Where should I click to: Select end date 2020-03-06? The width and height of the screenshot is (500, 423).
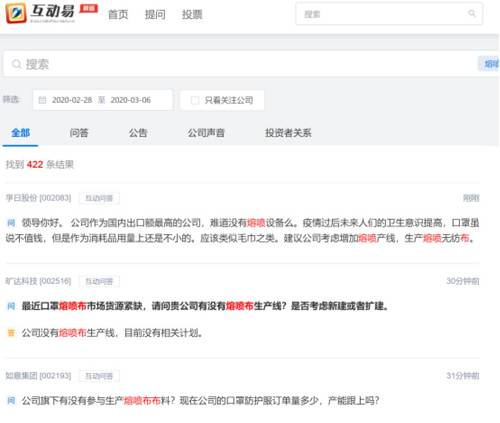[130, 100]
